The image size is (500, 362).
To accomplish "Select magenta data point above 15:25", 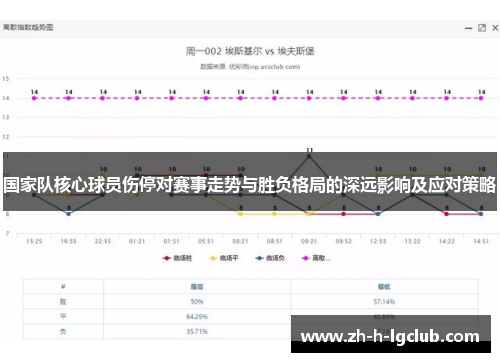I will coord(34,98).
